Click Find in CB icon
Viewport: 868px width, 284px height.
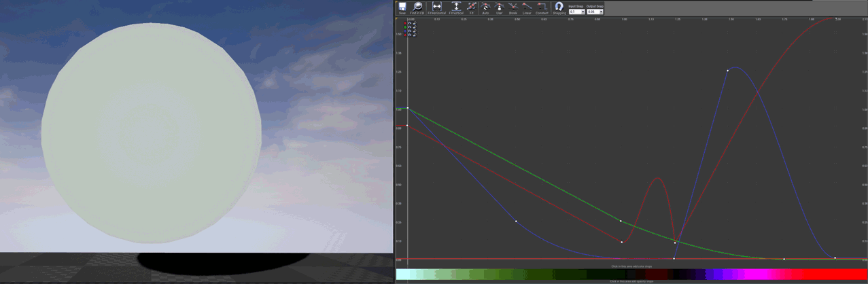point(417,7)
